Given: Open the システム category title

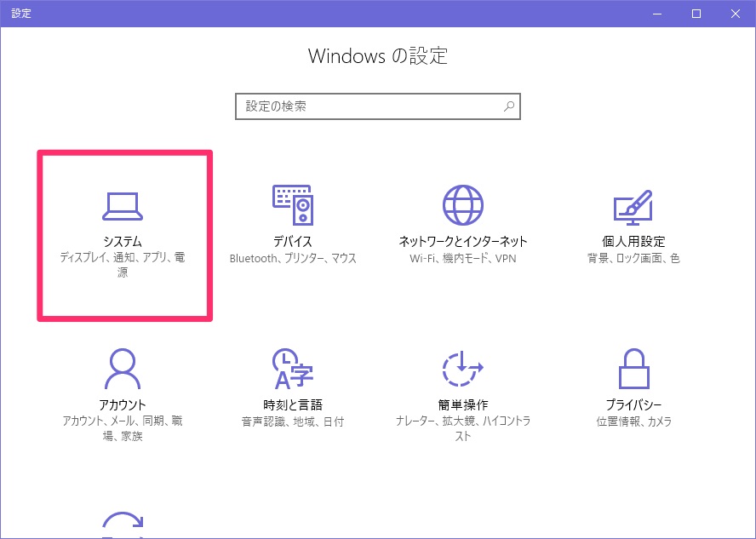Looking at the screenshot, I should point(123,241).
